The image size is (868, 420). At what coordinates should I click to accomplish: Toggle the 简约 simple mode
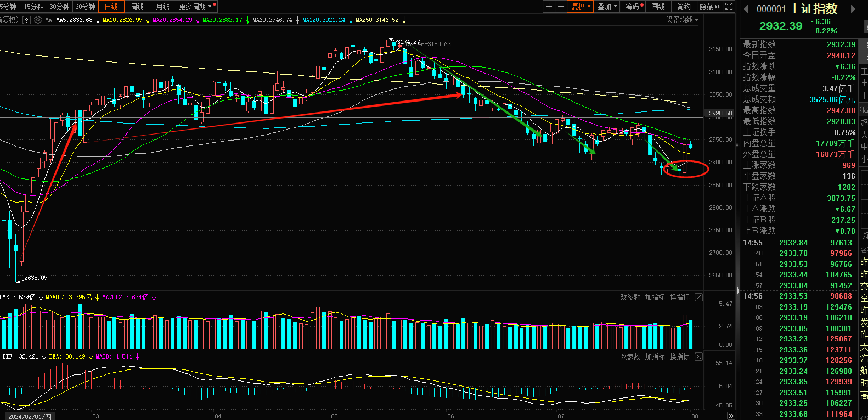[x=684, y=7]
